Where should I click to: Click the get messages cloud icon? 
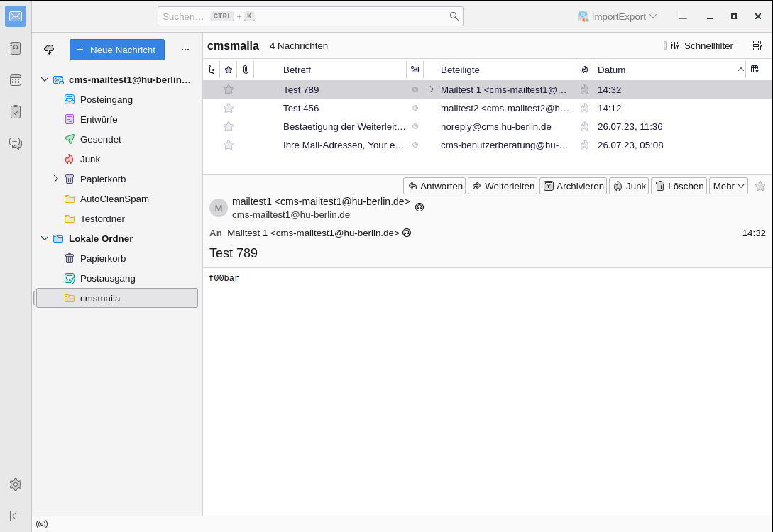click(x=49, y=50)
